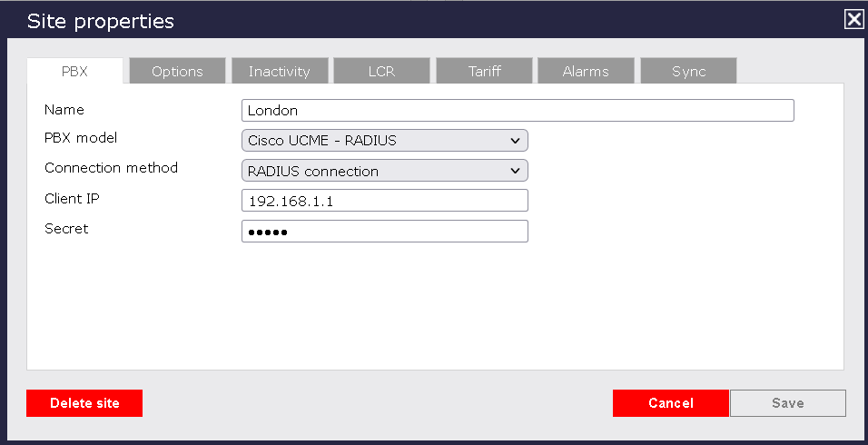Image resolution: width=868 pixels, height=445 pixels.
Task: Switch to the Alarms tab
Action: pos(586,71)
